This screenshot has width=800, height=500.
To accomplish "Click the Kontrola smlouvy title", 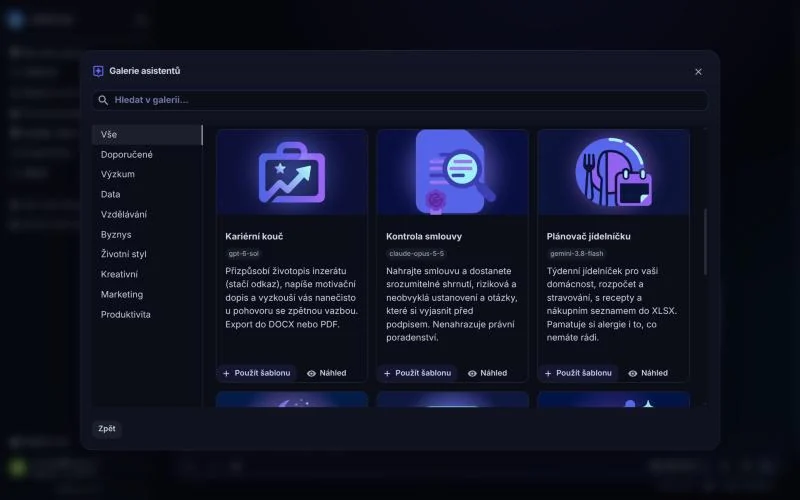I will click(x=424, y=236).
